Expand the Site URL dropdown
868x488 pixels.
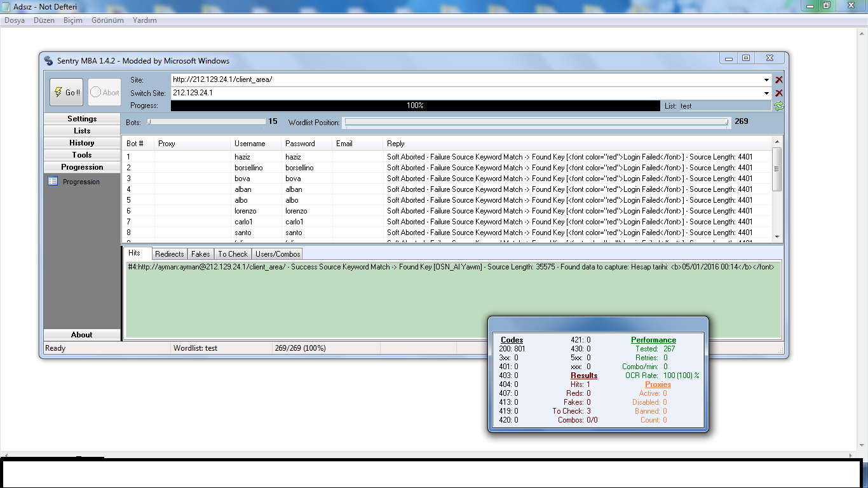click(x=767, y=80)
